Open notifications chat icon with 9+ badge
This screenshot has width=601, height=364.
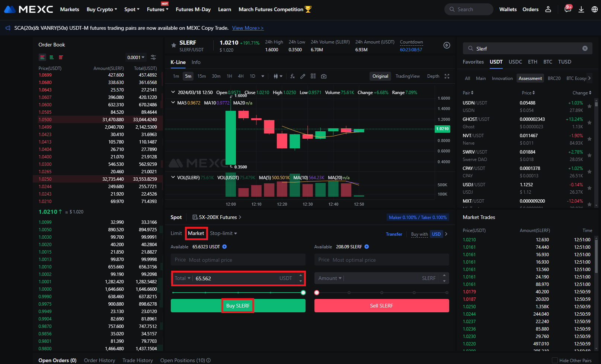click(x=568, y=9)
